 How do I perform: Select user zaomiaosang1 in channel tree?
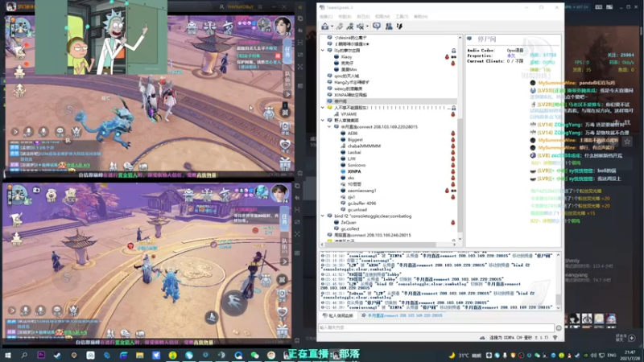361,191
